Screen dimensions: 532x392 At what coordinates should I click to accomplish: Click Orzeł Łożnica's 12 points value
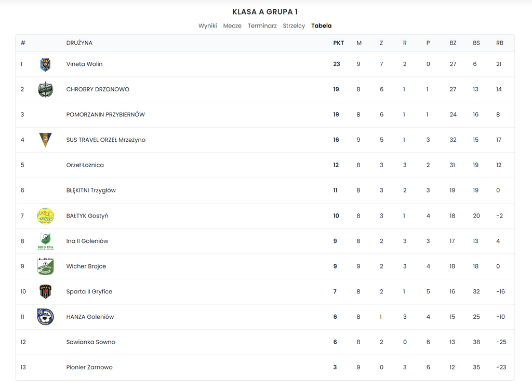coord(336,165)
